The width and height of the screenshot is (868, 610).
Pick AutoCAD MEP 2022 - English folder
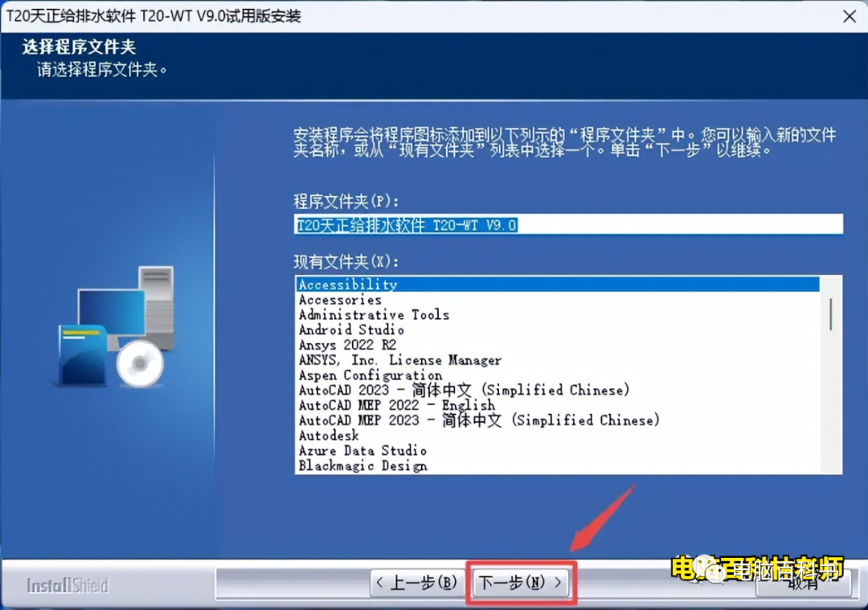(x=558, y=405)
